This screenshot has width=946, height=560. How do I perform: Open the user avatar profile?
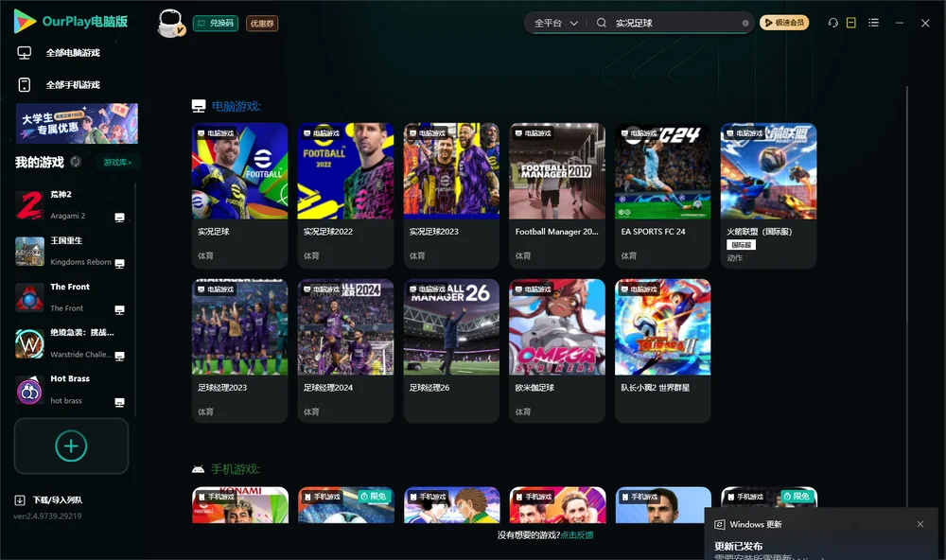click(x=170, y=23)
